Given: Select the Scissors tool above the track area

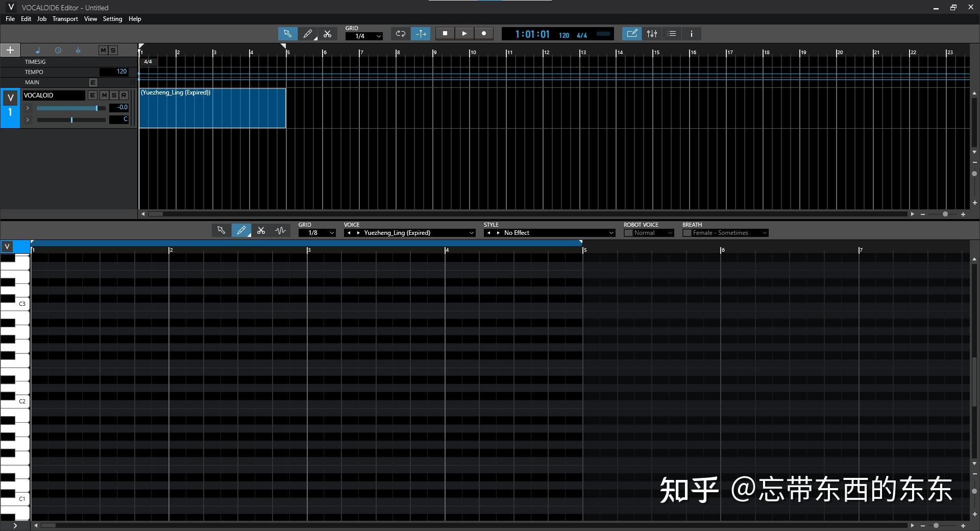Looking at the screenshot, I should [x=327, y=34].
